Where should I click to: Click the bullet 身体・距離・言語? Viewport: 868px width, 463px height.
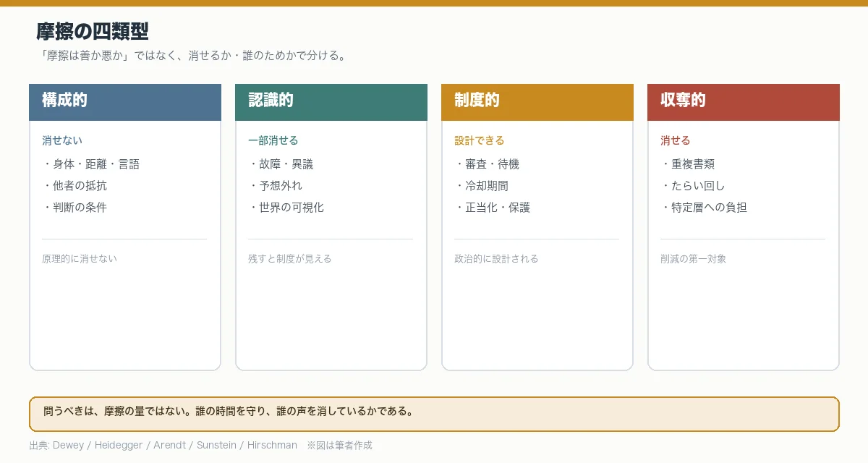tap(91, 164)
